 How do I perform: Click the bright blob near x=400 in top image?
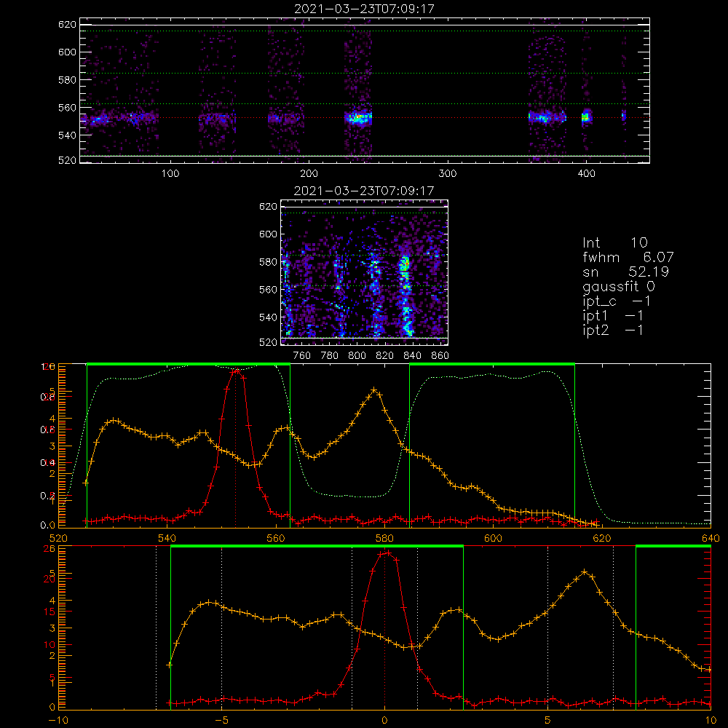[586, 116]
